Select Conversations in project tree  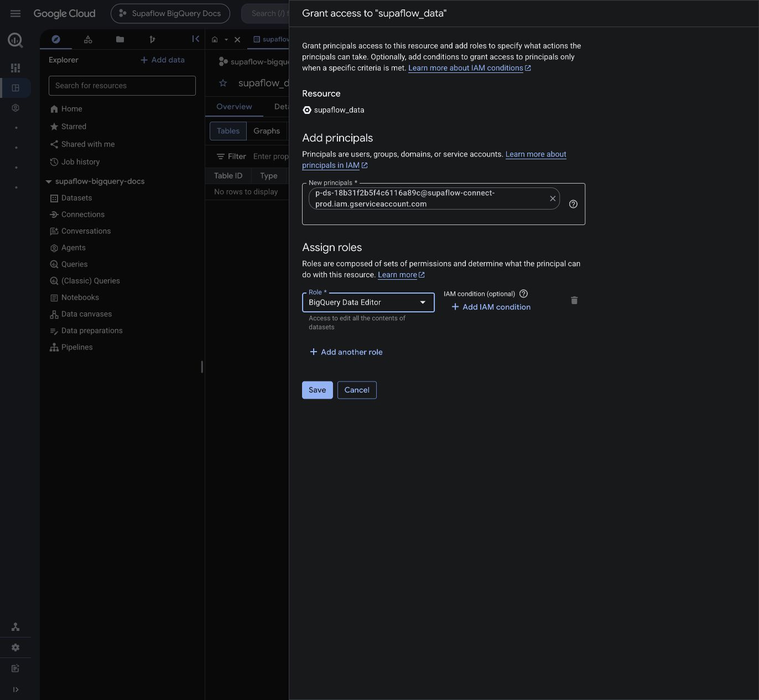click(x=80, y=231)
